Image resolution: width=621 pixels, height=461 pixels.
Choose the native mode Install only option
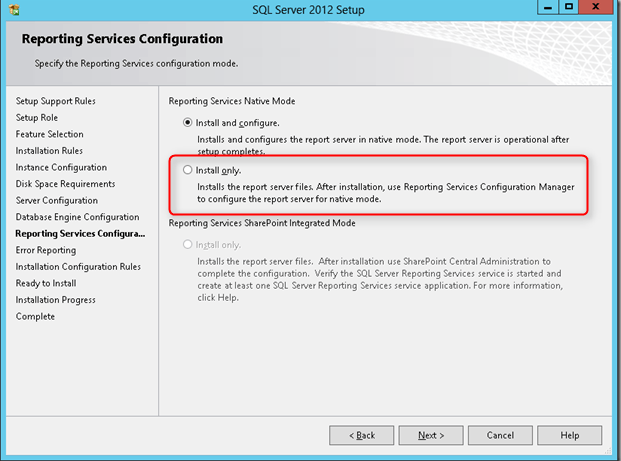[x=187, y=171]
